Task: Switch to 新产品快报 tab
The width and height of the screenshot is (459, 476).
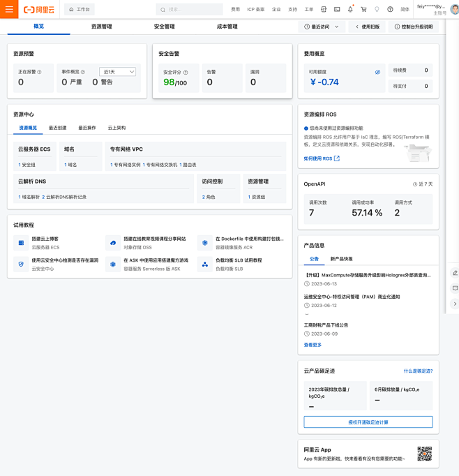Action: pos(341,259)
